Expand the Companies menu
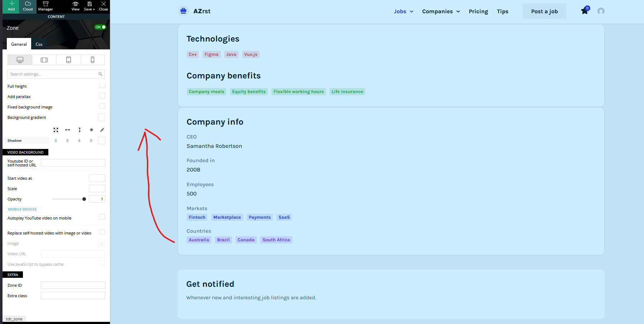 [x=441, y=11]
